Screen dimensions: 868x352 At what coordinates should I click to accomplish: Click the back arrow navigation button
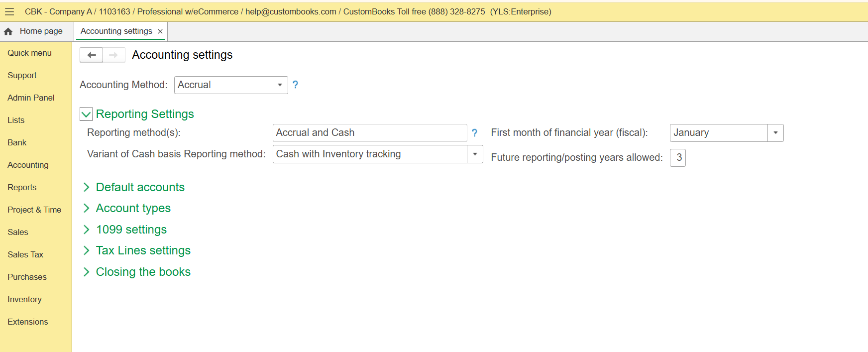(x=92, y=55)
